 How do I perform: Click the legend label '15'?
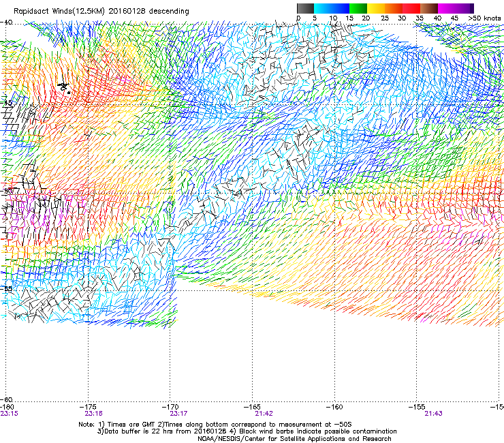point(349,18)
